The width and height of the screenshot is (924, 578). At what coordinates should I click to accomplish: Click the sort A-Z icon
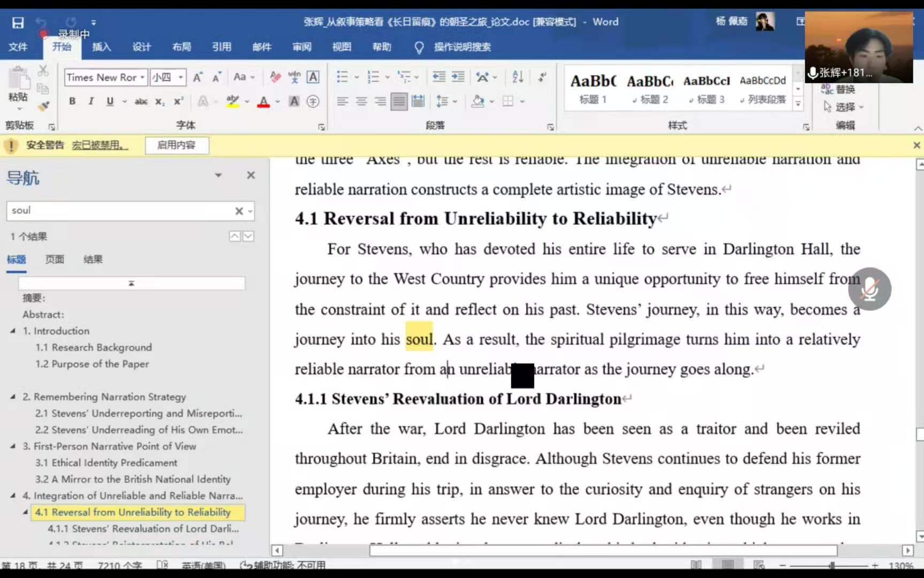point(518,77)
